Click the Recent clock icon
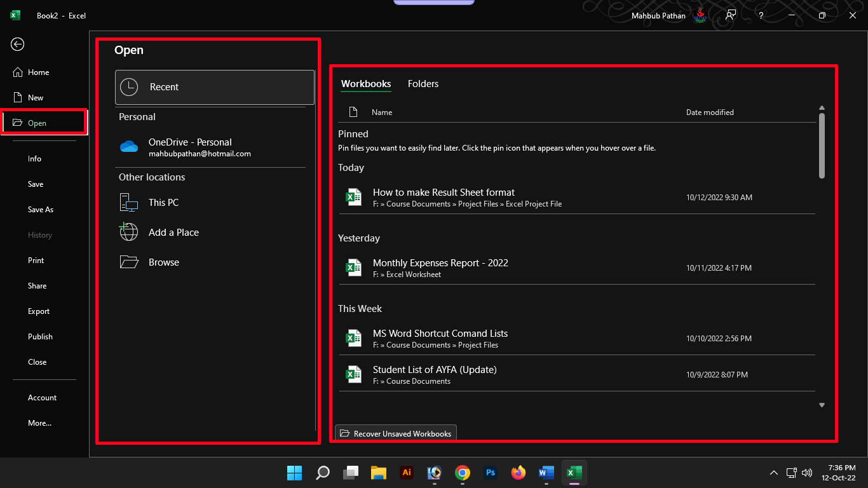The image size is (868, 488). pos(129,87)
